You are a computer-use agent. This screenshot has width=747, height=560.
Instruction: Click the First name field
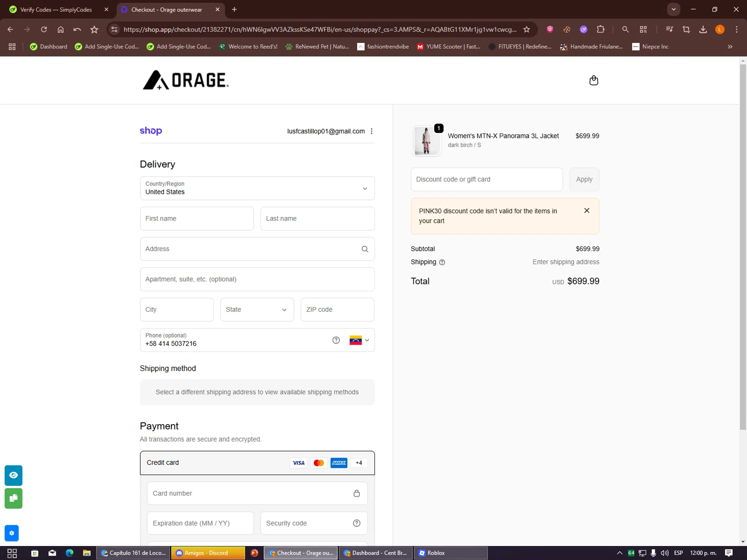click(x=197, y=219)
